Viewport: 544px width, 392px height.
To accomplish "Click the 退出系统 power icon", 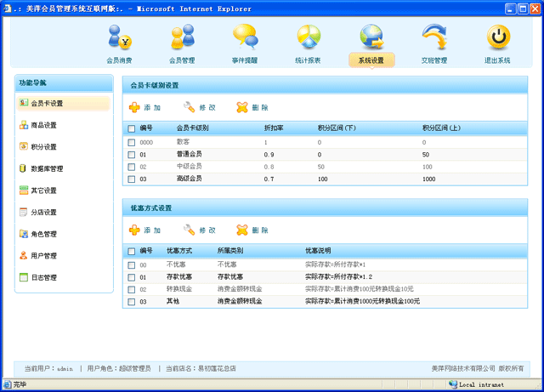I will tap(498, 37).
